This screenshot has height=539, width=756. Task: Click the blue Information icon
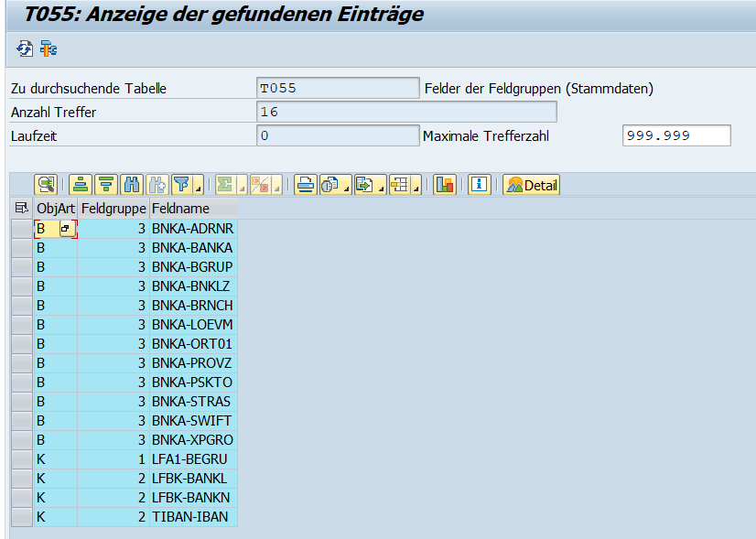(x=479, y=185)
